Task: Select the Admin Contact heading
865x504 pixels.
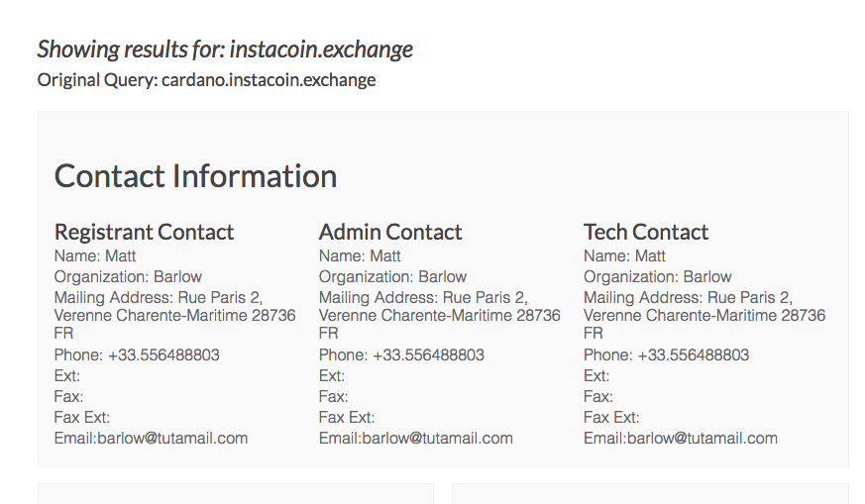Action: (x=390, y=232)
